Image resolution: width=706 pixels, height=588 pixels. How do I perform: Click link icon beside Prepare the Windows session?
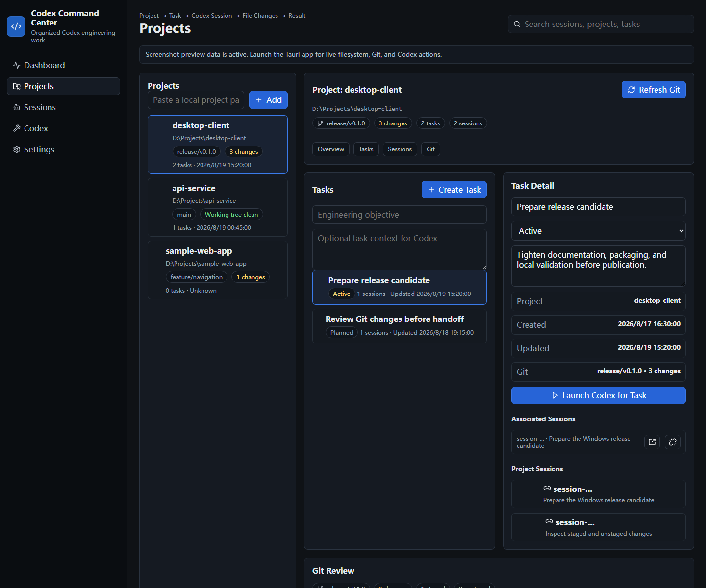tap(547, 489)
